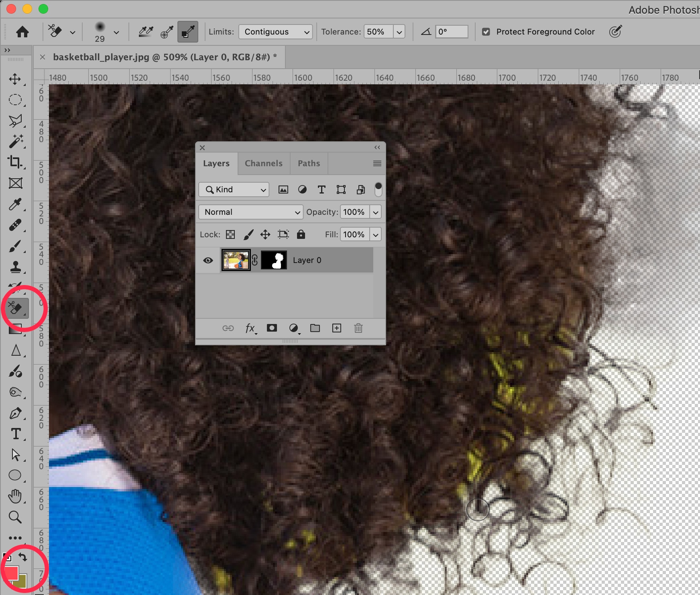This screenshot has height=595, width=700.
Task: Select the Clone Stamp tool
Action: coord(15,267)
